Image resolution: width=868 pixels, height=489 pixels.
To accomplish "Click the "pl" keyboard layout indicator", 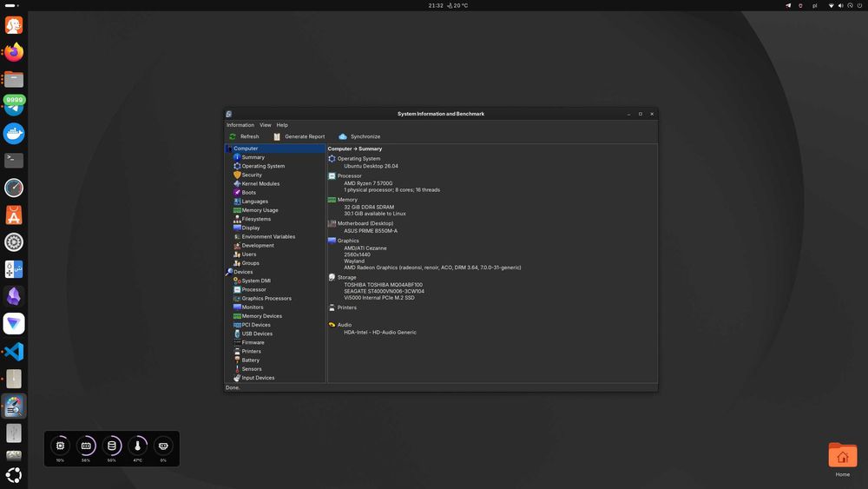I will click(814, 5).
